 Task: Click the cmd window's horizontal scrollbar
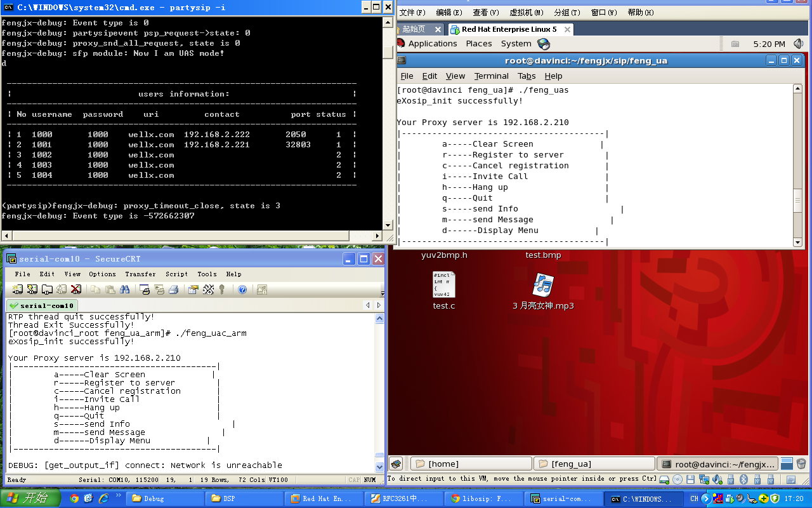pos(190,236)
